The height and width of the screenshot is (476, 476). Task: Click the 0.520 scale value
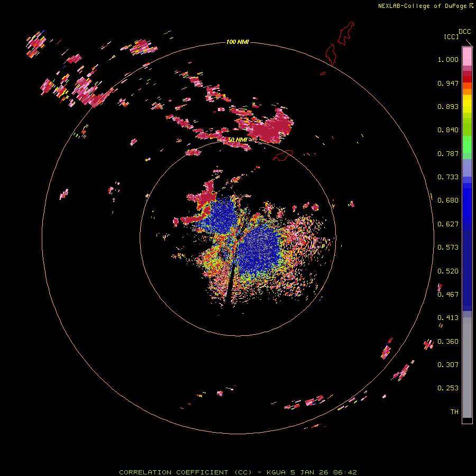448,271
